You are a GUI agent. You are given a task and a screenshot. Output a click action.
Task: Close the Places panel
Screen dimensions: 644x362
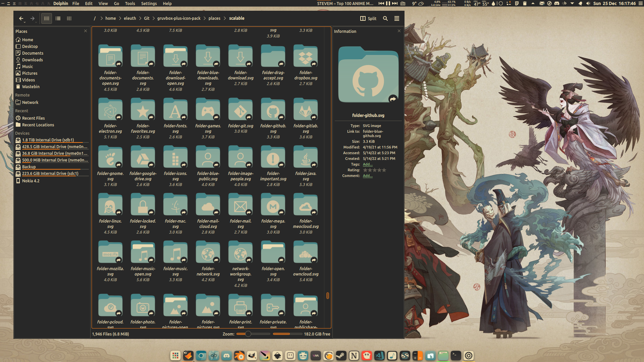tap(86, 31)
